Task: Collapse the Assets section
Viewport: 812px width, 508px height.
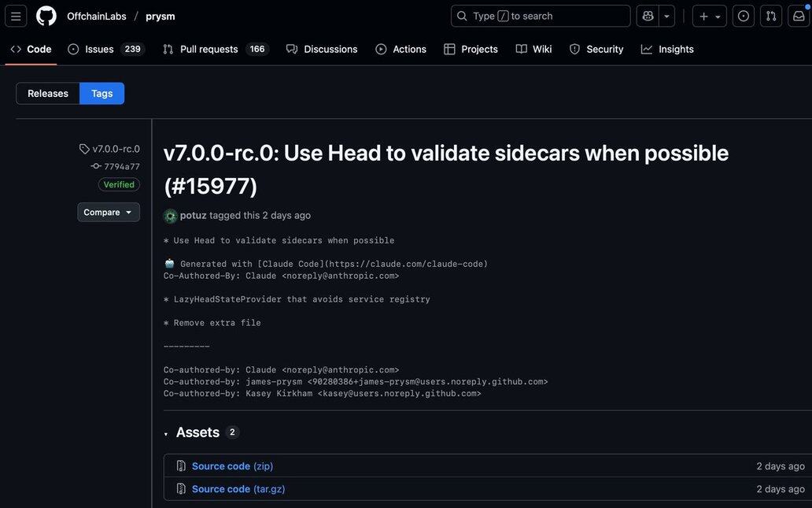Action: [x=166, y=433]
